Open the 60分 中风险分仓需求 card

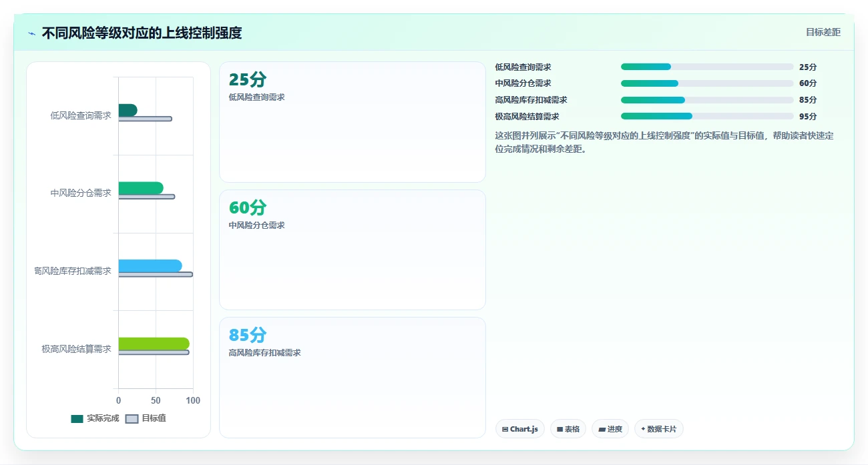point(352,250)
